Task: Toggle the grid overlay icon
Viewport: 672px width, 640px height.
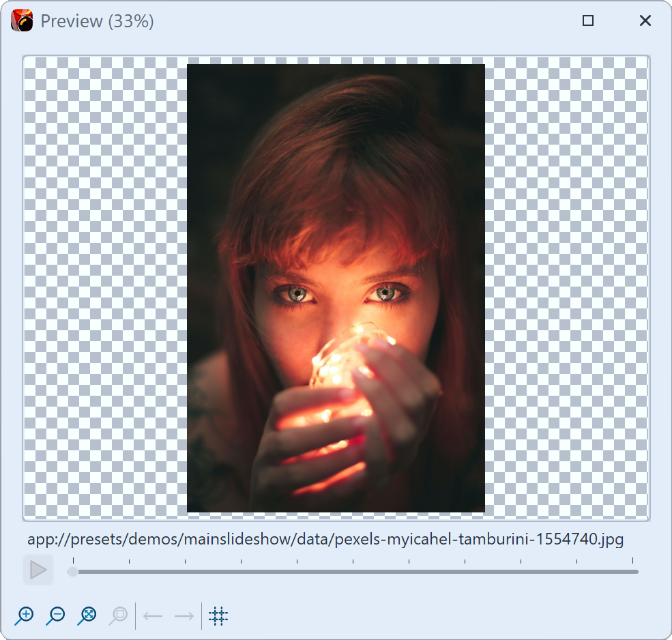Action: pyautogui.click(x=218, y=616)
